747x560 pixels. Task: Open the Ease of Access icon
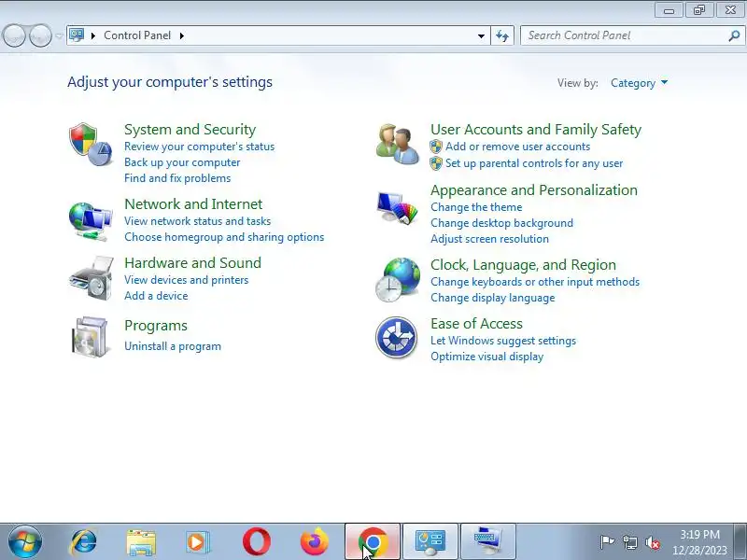pos(396,337)
